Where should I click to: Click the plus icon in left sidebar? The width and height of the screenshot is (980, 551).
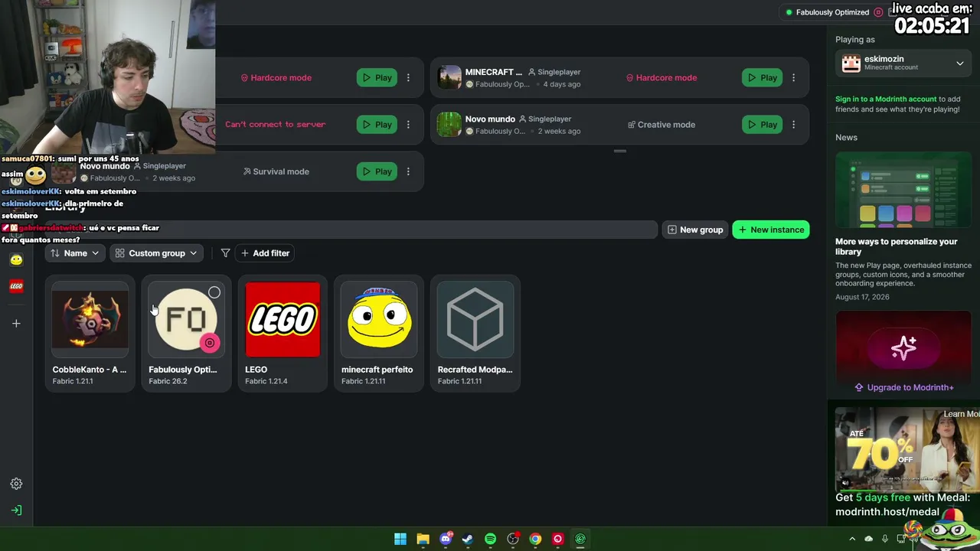pyautogui.click(x=16, y=324)
